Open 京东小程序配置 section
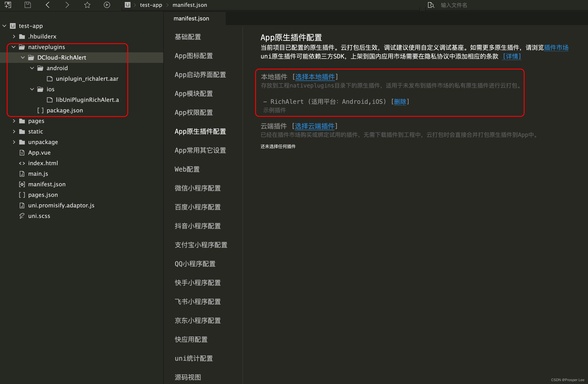 (x=198, y=320)
